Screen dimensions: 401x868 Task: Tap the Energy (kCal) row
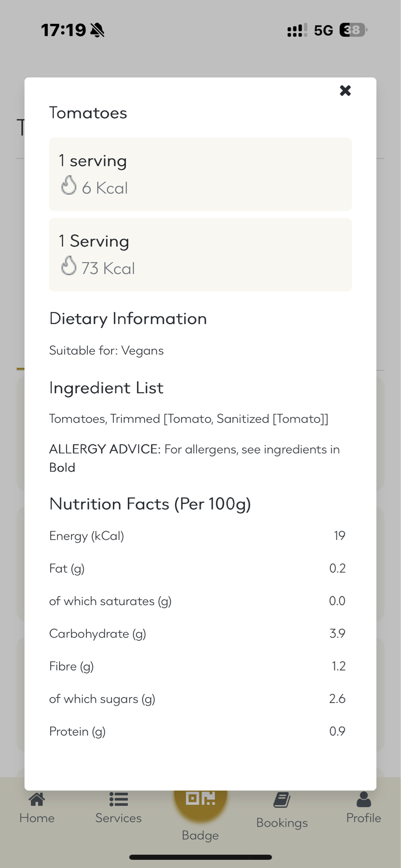(x=197, y=536)
